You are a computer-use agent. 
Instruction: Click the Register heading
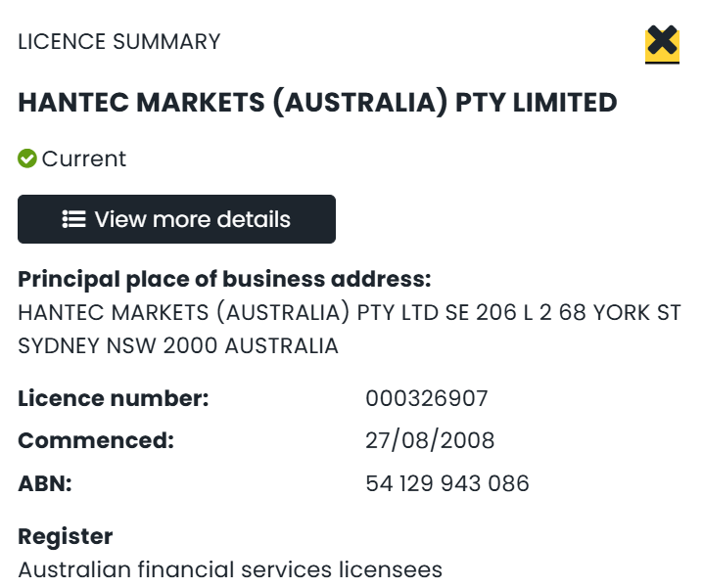[66, 536]
